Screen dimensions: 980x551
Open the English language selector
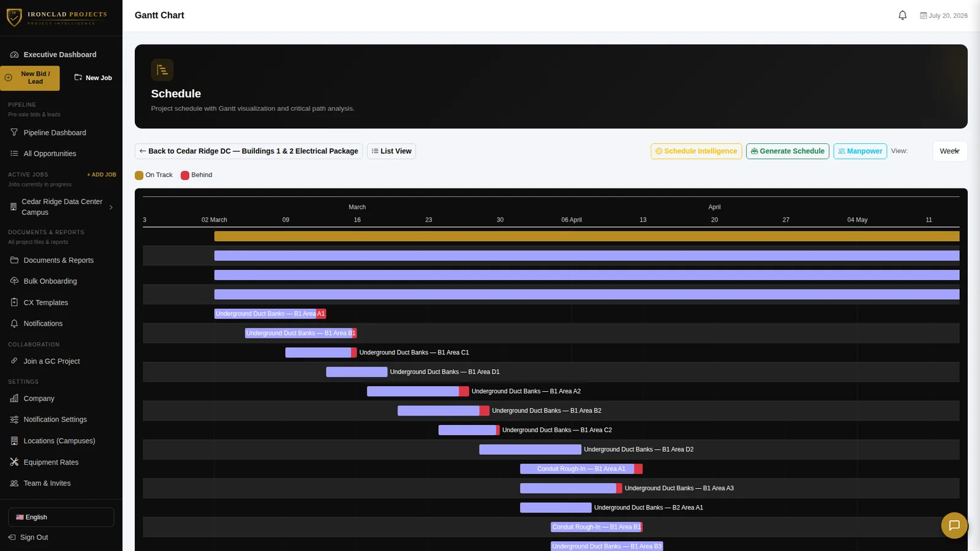(61, 517)
